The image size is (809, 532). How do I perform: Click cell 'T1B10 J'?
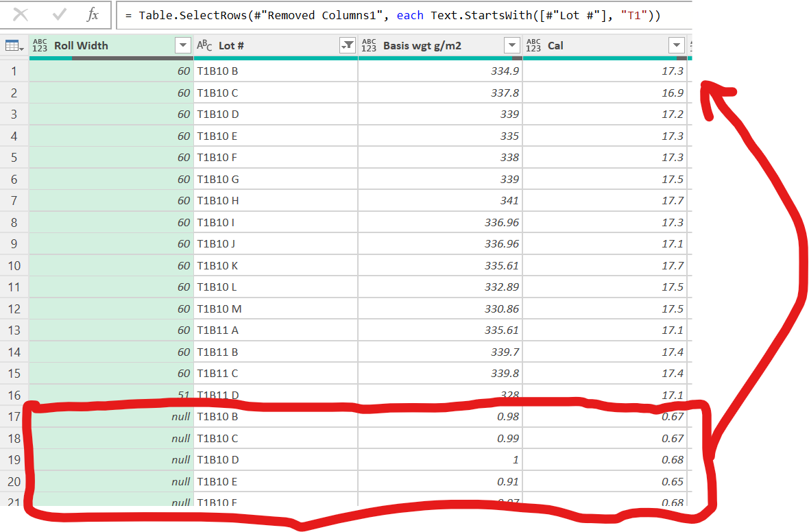276,243
